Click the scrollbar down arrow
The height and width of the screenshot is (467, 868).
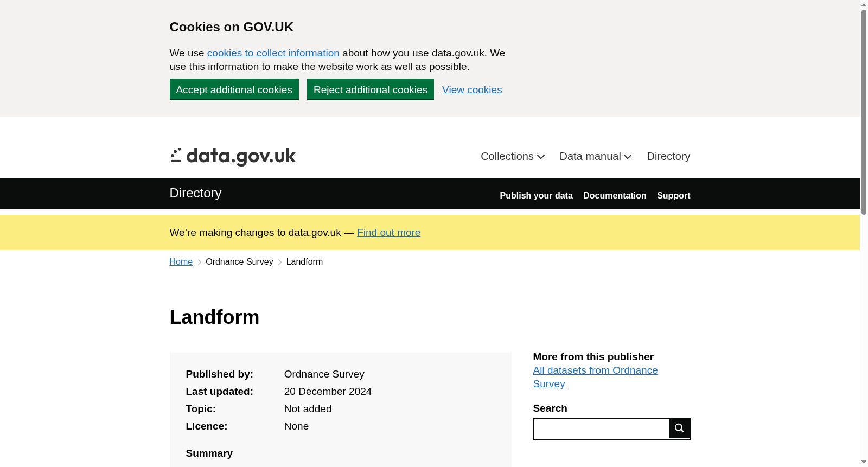pos(864,462)
